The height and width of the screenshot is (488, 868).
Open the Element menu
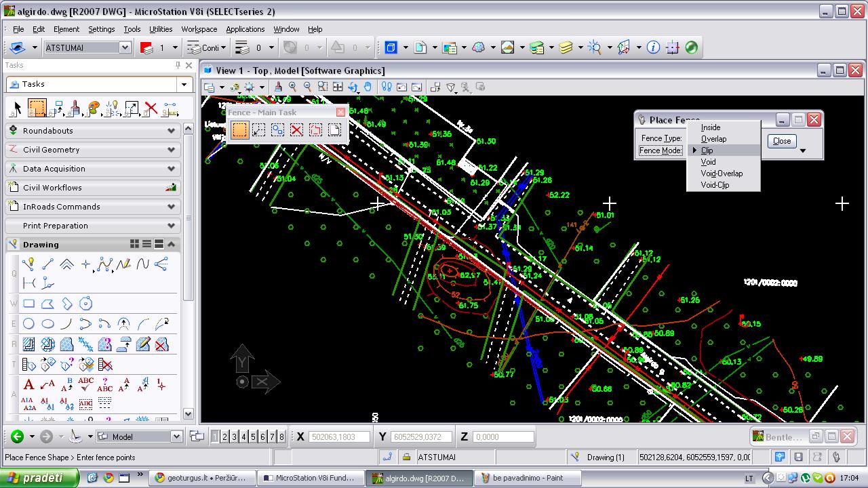(66, 29)
